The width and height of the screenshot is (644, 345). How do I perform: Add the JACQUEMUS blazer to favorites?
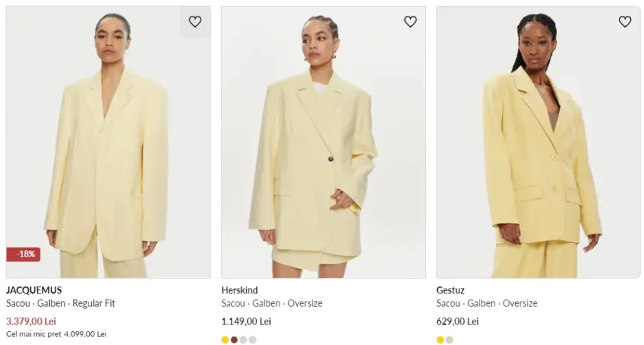[x=195, y=22]
